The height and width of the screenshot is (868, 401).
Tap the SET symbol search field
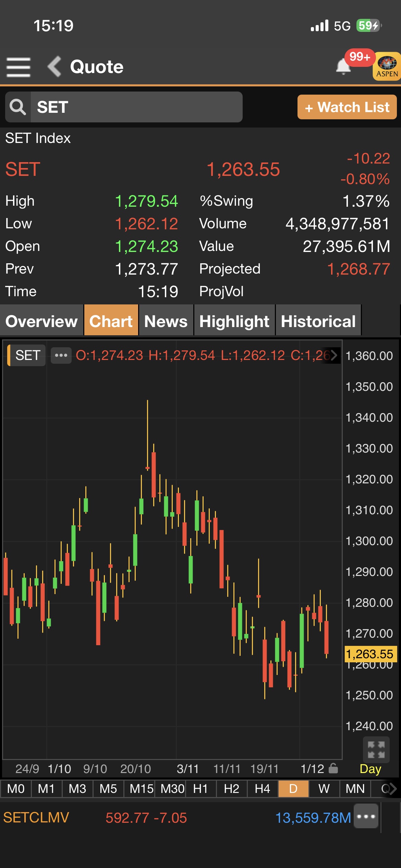click(x=136, y=107)
